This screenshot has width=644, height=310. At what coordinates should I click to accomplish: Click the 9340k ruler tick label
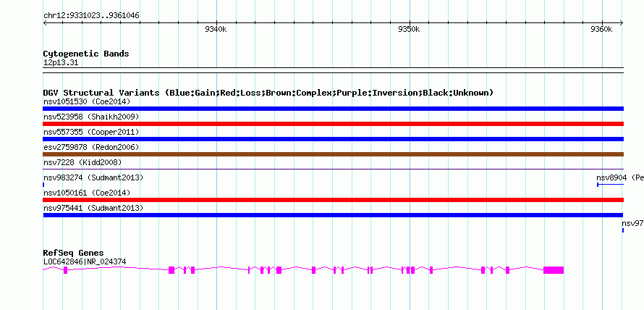(216, 29)
